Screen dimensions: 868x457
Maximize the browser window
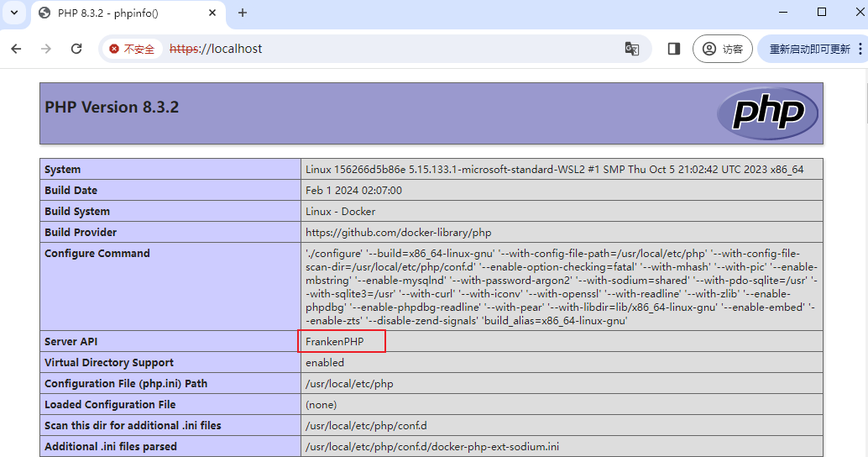pos(822,13)
